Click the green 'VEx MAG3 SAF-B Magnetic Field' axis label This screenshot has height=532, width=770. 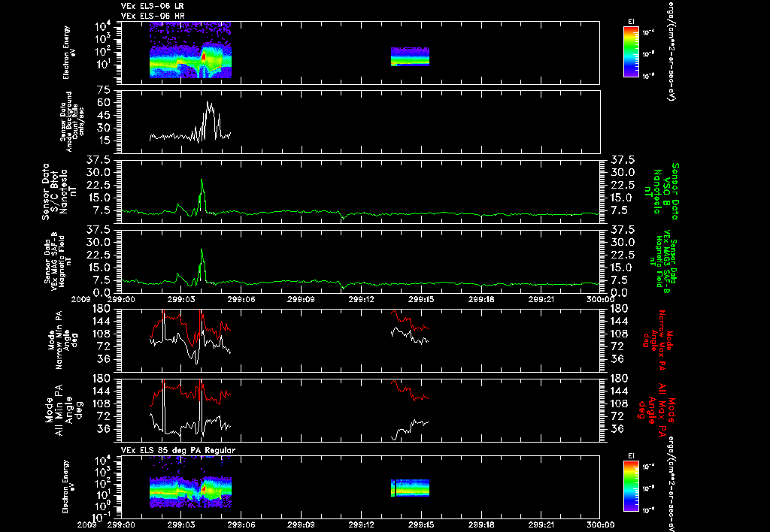663,261
